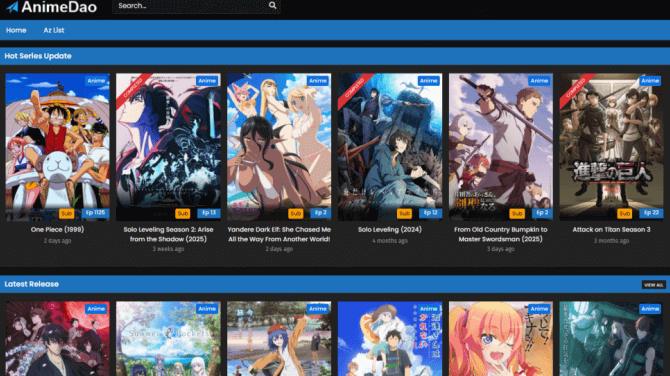
Task: Click the Sub badge on Solo Leveling Season 2
Action: 182,213
